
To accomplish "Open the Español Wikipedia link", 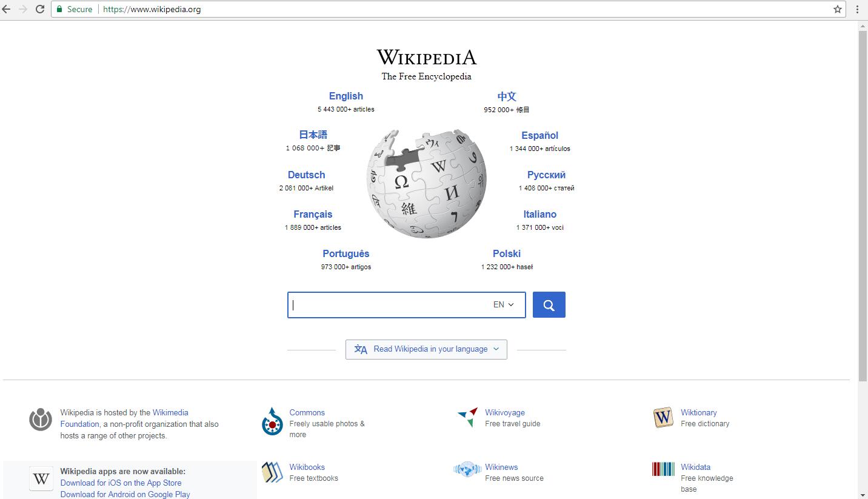I will (x=540, y=135).
